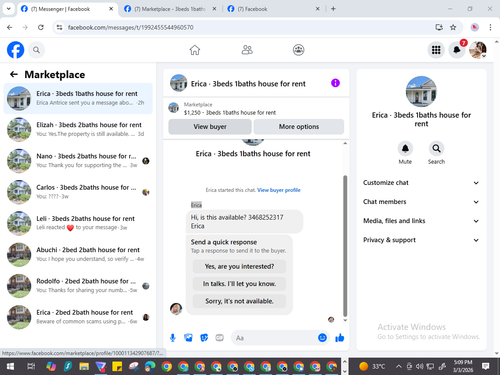The width and height of the screenshot is (500, 375).
Task: Send 'In talks. I'll let you know.' reply
Action: 239,284
